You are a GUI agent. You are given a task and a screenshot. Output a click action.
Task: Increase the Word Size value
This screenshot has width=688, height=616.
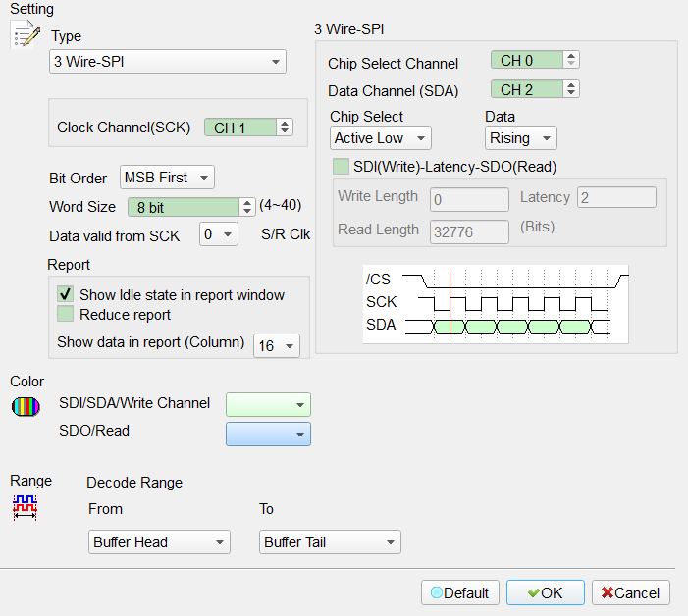[247, 203]
